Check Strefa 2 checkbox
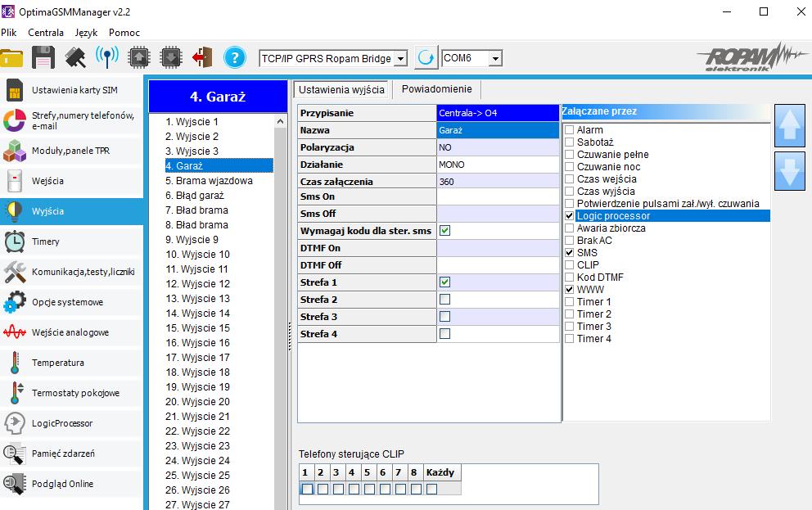812x510 pixels. click(x=444, y=300)
